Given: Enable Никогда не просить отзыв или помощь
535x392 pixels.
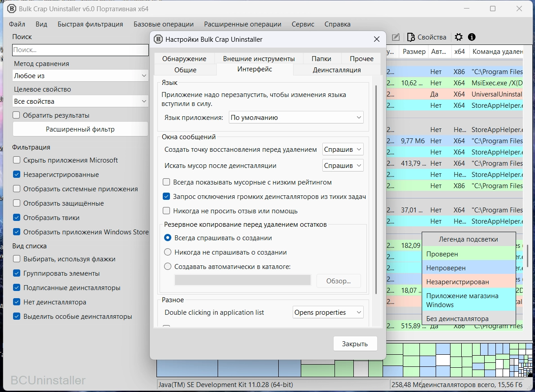Looking at the screenshot, I should click(x=166, y=211).
